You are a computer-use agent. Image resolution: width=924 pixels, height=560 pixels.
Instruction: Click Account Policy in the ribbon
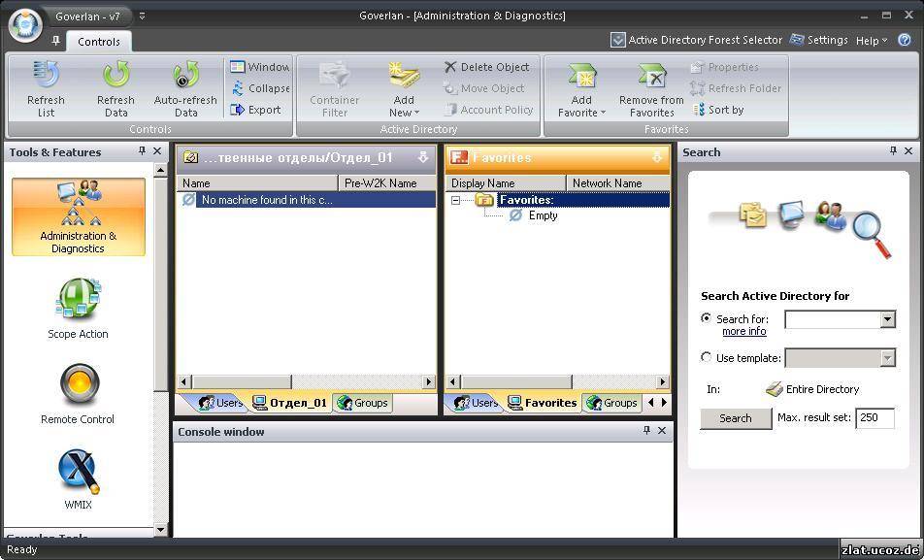(488, 110)
